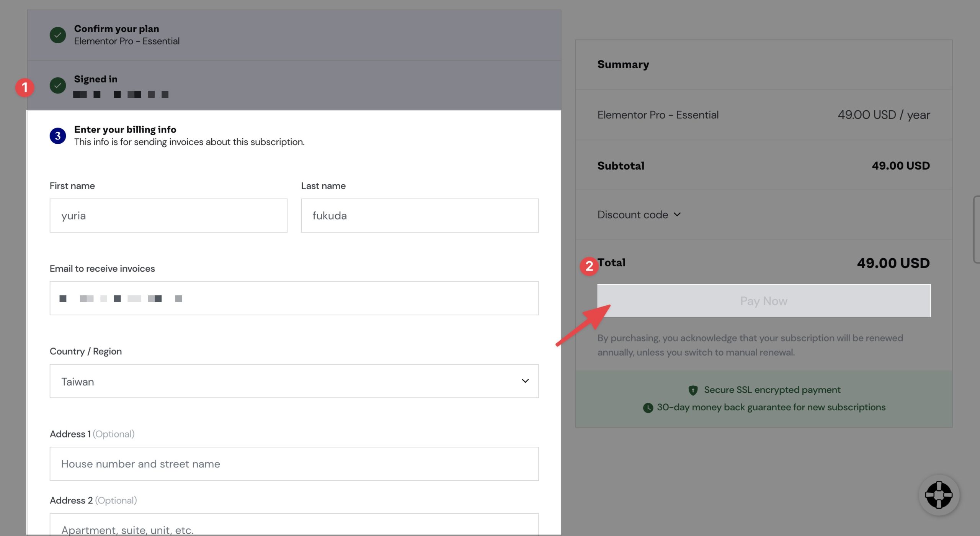
Task: Click the red annotation marker 1
Action: pos(25,87)
